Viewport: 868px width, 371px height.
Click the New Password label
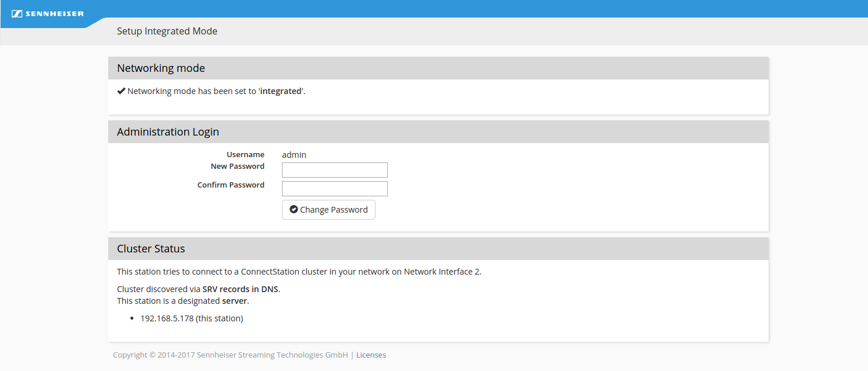[x=237, y=167]
